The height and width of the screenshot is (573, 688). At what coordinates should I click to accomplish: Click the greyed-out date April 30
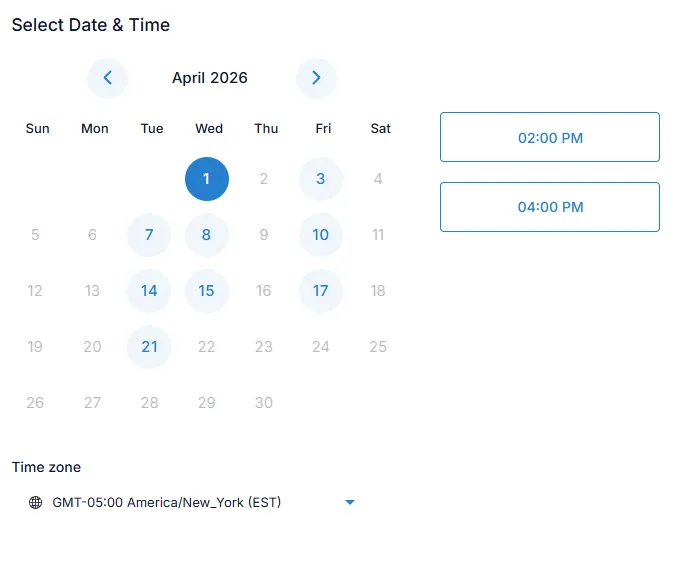(264, 403)
